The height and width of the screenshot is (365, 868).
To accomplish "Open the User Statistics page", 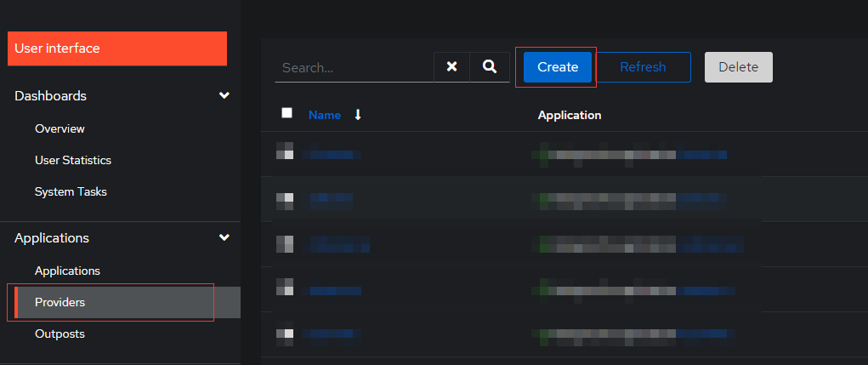I will [x=73, y=160].
